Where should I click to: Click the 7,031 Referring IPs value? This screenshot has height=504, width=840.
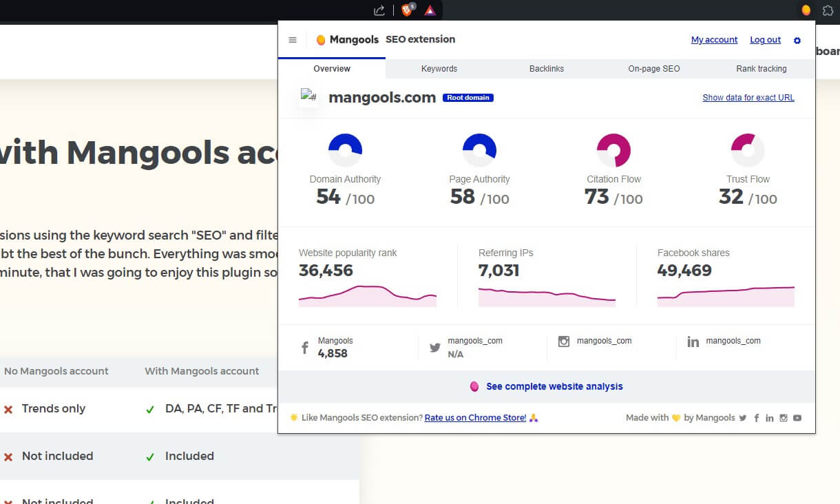tap(498, 271)
